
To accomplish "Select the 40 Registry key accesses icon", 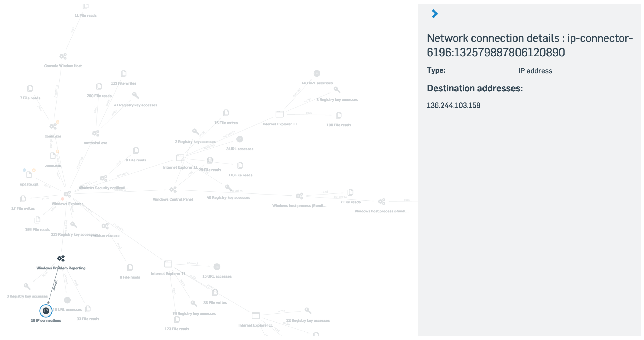I will tap(228, 187).
